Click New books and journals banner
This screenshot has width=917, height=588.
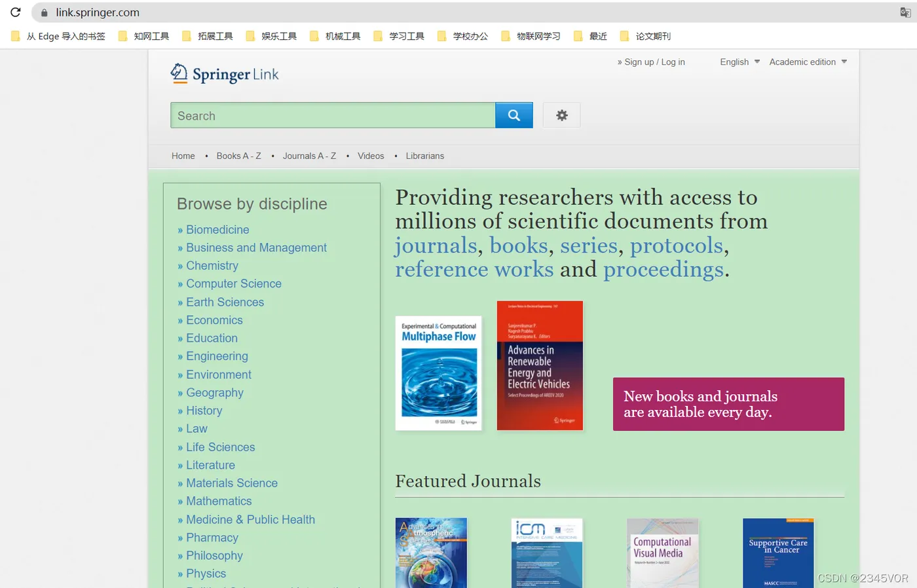728,404
